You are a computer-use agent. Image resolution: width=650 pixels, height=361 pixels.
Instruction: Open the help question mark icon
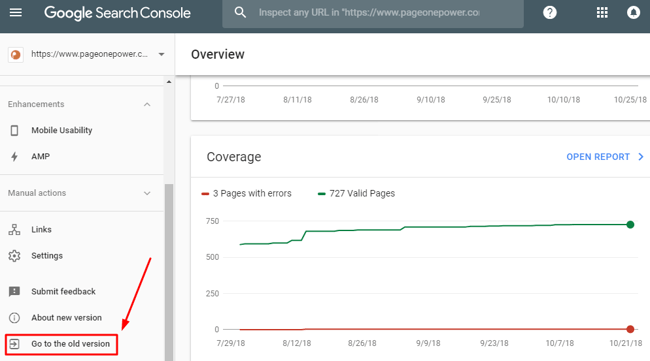(x=550, y=12)
